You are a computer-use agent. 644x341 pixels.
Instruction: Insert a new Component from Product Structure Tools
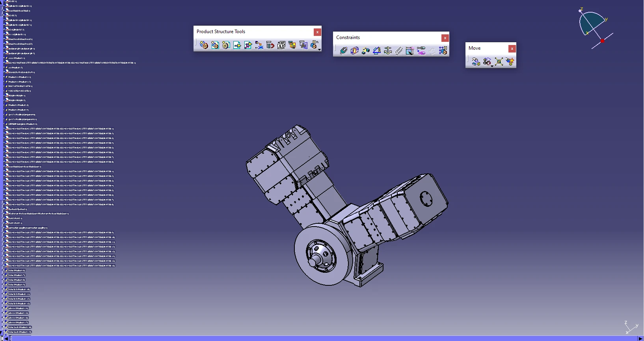coord(204,45)
